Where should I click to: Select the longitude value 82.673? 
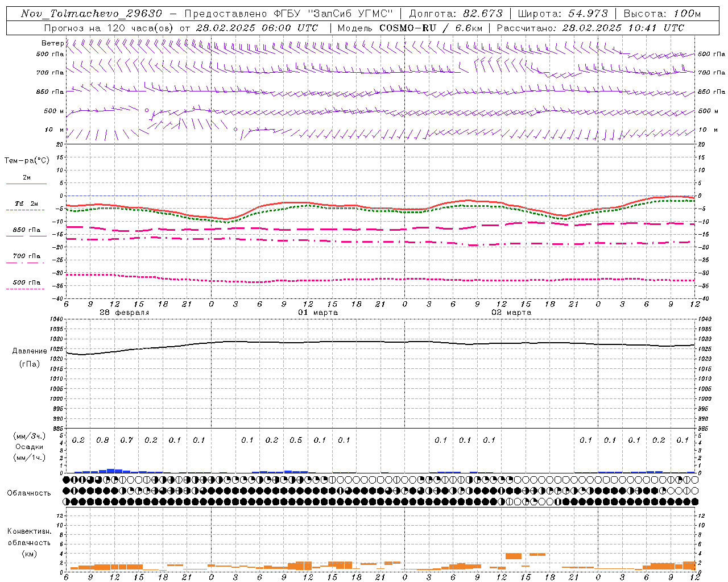coord(482,14)
